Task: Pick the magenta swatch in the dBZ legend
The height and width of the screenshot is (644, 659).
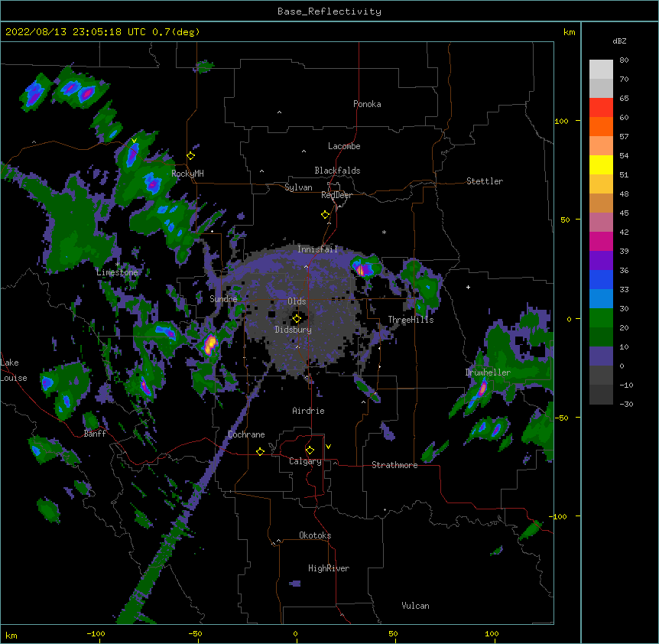Action: pos(601,241)
